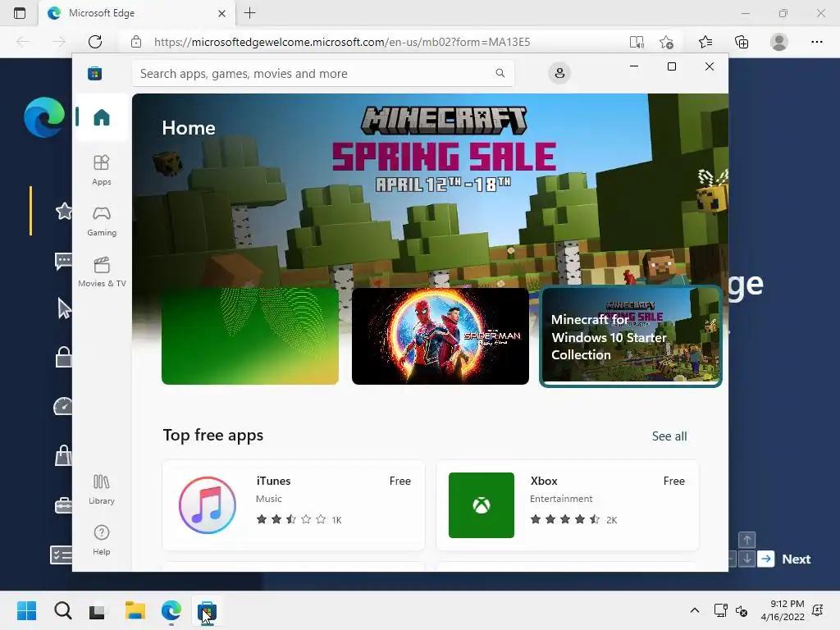The width and height of the screenshot is (840, 630).
Task: Open the Store account profile button
Action: 559,73
